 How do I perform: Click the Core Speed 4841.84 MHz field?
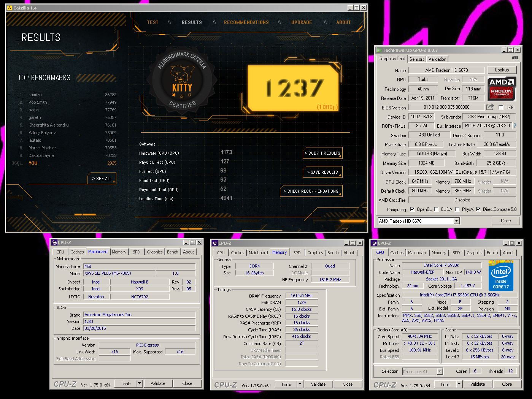[x=420, y=336]
